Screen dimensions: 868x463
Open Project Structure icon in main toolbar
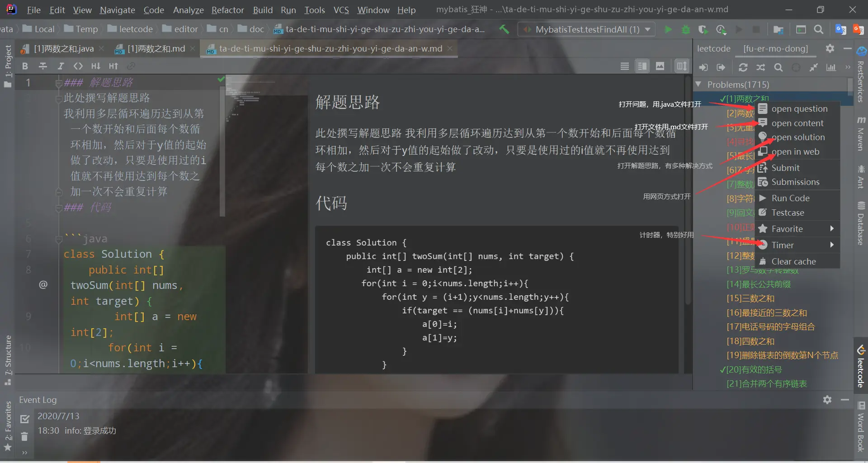click(x=778, y=29)
